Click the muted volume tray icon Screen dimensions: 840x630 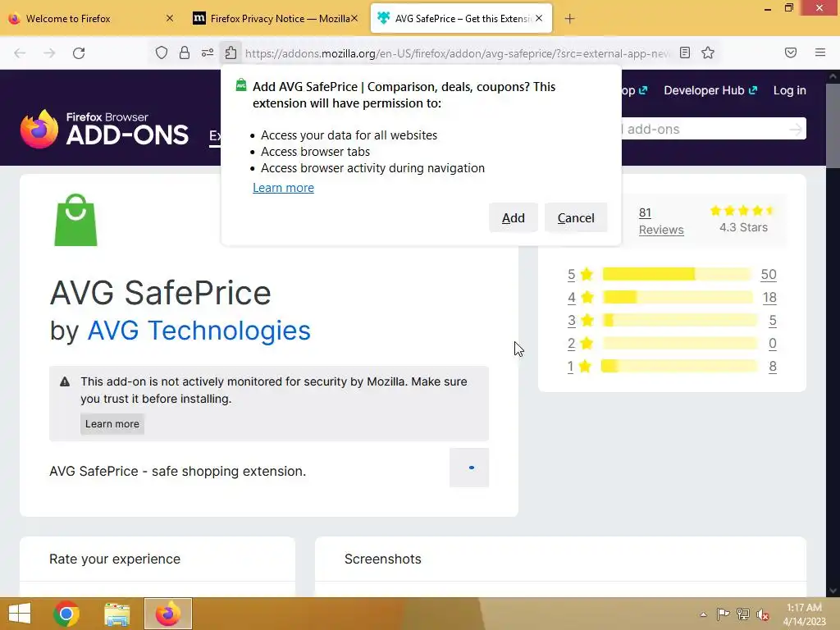click(x=763, y=614)
